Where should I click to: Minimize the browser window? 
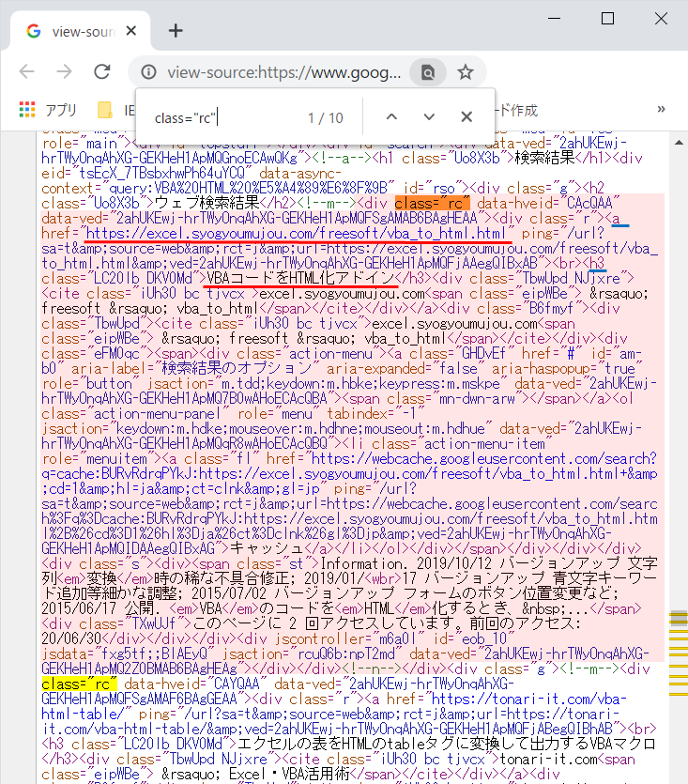(554, 19)
